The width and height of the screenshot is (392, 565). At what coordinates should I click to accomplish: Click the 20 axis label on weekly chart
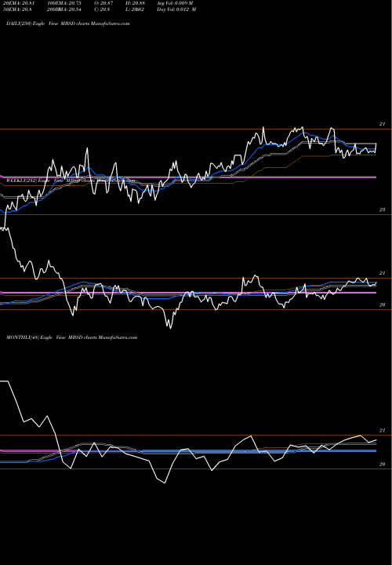pyautogui.click(x=383, y=304)
